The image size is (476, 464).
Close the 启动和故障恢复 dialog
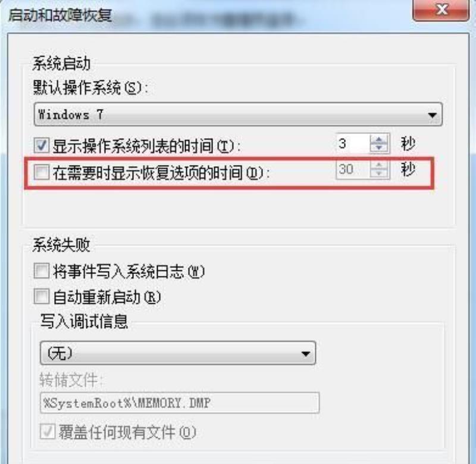tap(441, 10)
